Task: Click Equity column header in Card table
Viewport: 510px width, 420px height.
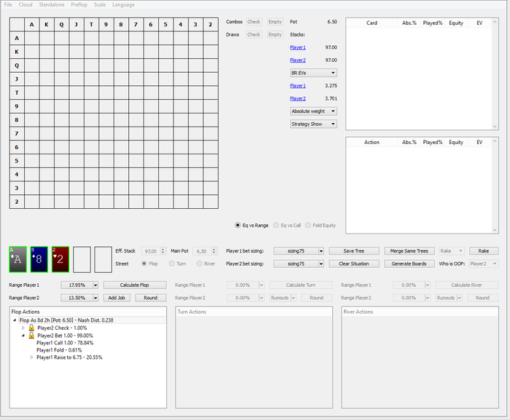Action: tap(456, 23)
